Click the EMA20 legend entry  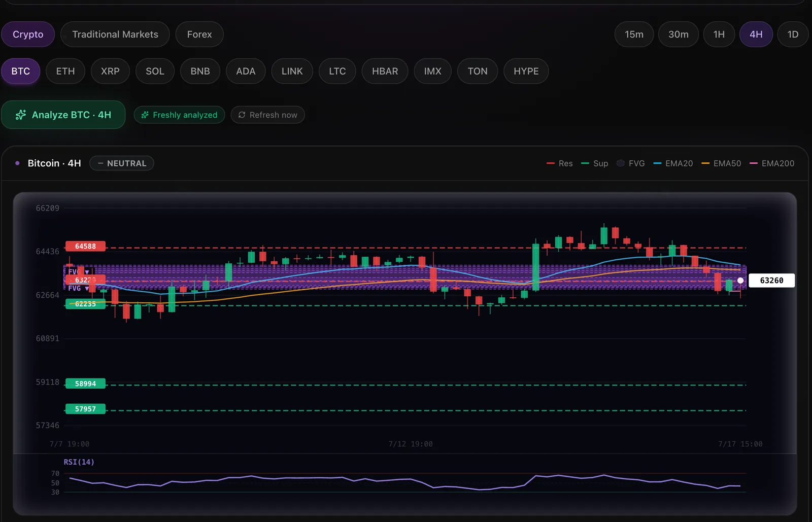click(673, 163)
